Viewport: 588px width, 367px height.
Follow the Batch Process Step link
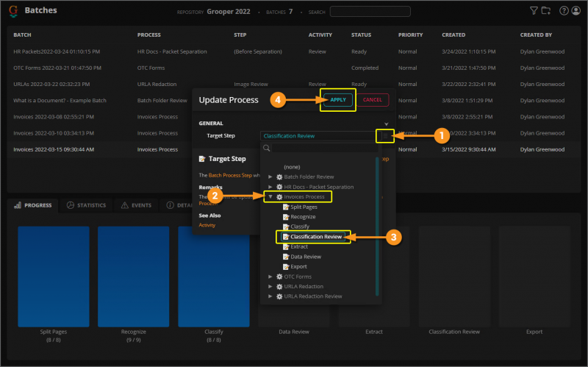pyautogui.click(x=230, y=175)
